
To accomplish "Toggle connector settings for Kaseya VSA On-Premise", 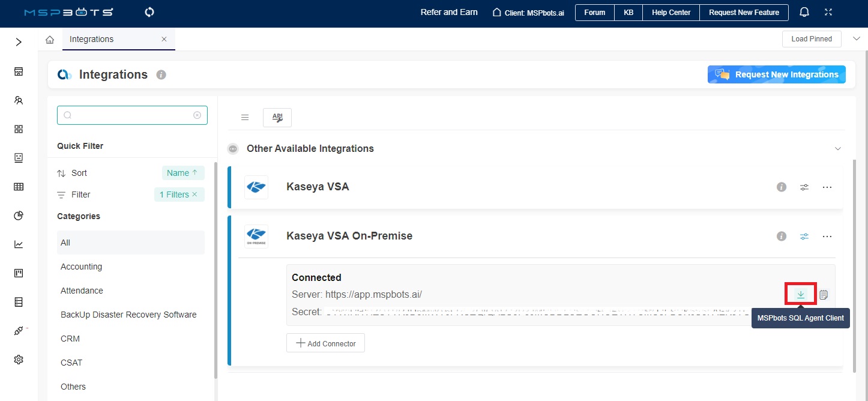I will pyautogui.click(x=804, y=237).
